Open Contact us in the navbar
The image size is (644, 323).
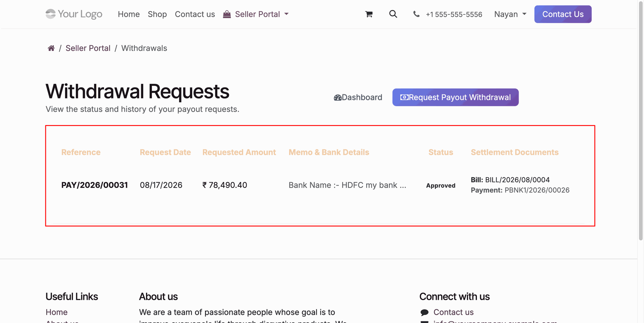click(195, 14)
